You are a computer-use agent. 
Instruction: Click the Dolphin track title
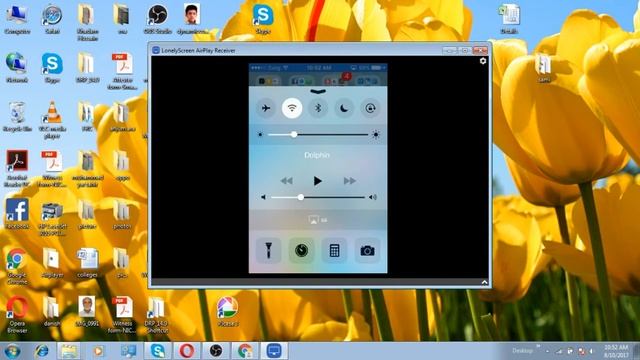click(x=317, y=155)
